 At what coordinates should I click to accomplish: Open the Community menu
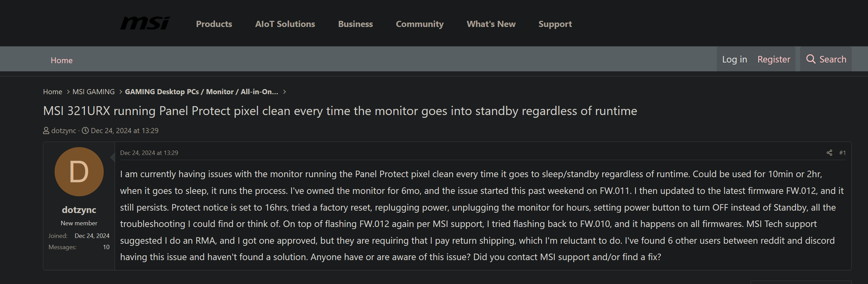420,24
